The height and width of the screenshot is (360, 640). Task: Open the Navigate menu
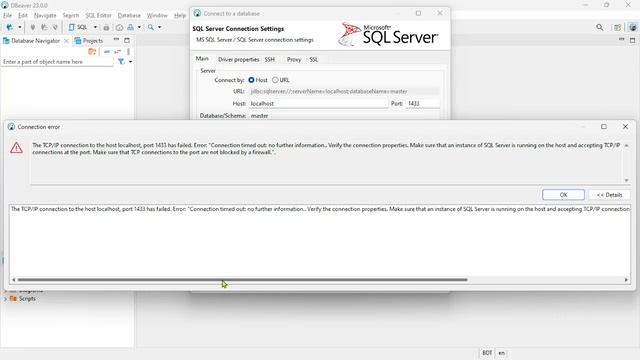click(x=45, y=16)
